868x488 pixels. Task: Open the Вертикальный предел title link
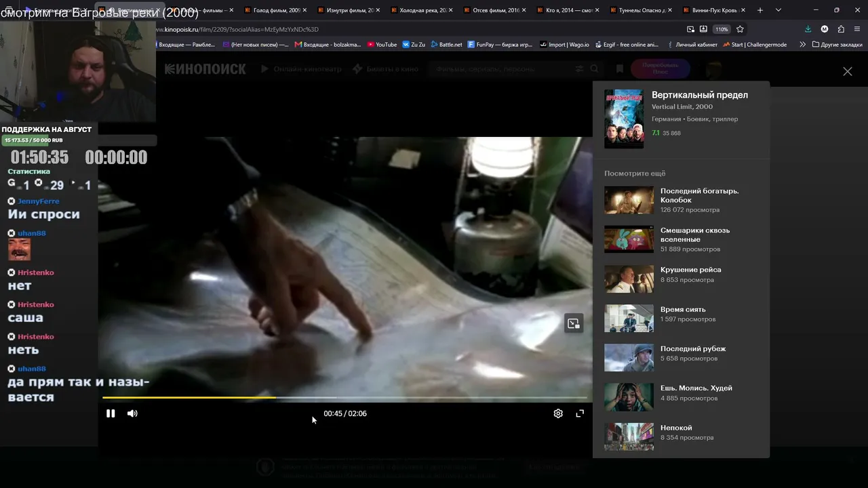700,95
